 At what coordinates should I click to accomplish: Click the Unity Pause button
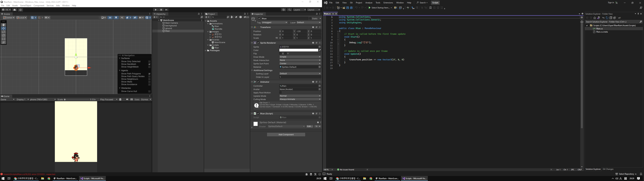coord(161,10)
